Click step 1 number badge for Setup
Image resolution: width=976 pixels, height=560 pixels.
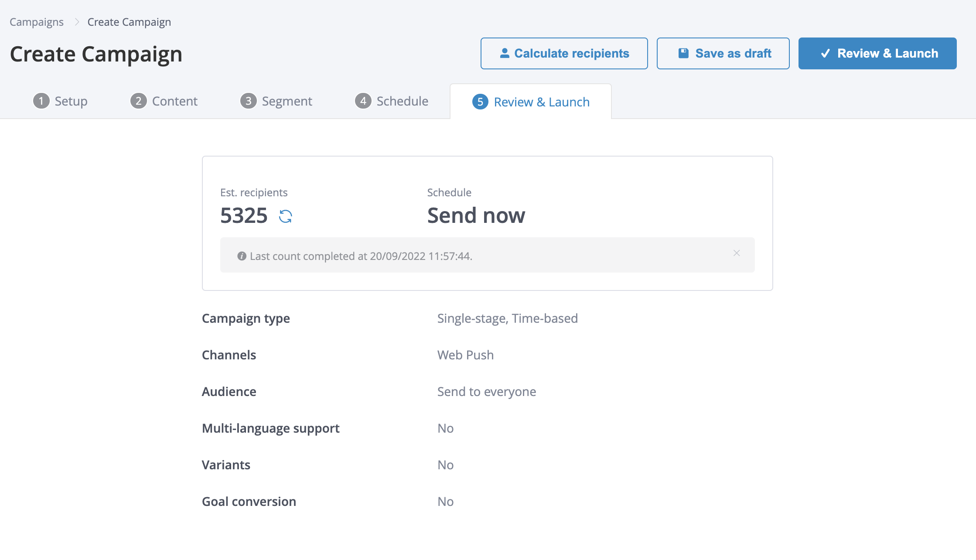click(x=41, y=101)
